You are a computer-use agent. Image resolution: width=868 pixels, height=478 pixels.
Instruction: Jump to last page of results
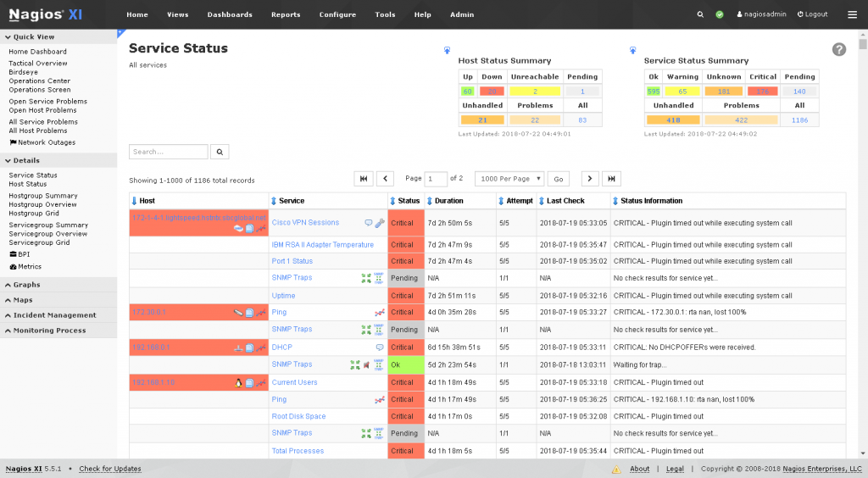tap(611, 179)
